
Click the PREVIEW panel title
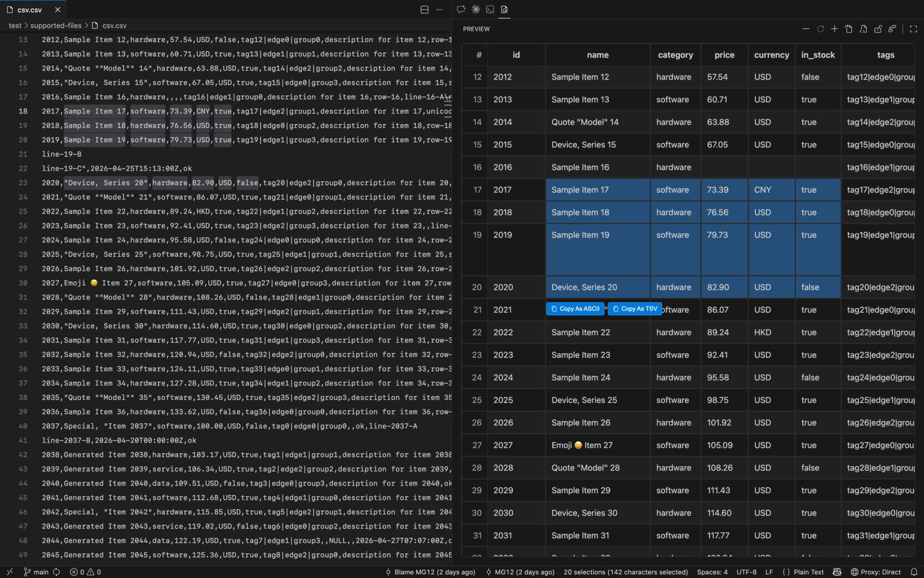476,29
